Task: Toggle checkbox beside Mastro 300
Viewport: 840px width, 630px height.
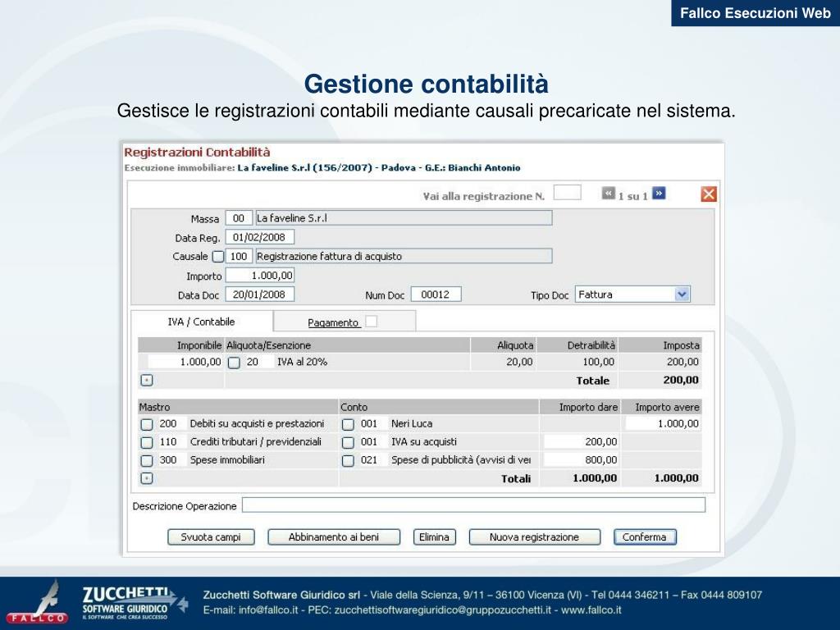Action: click(147, 461)
